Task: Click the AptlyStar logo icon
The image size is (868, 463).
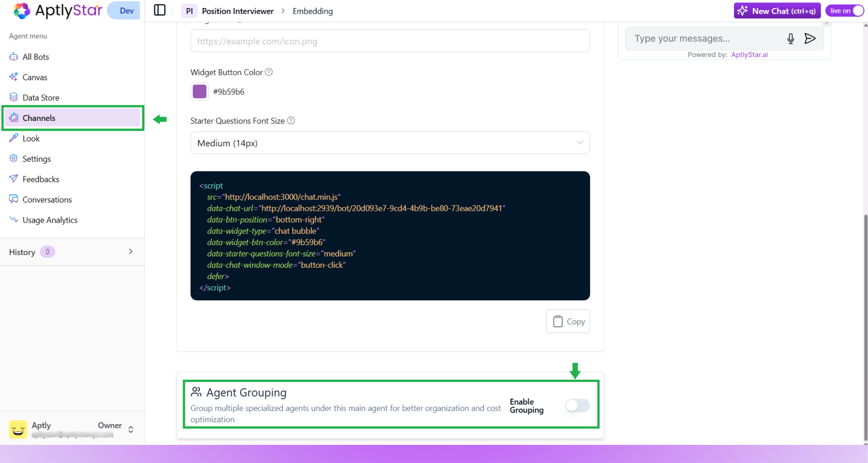Action: pos(21,11)
